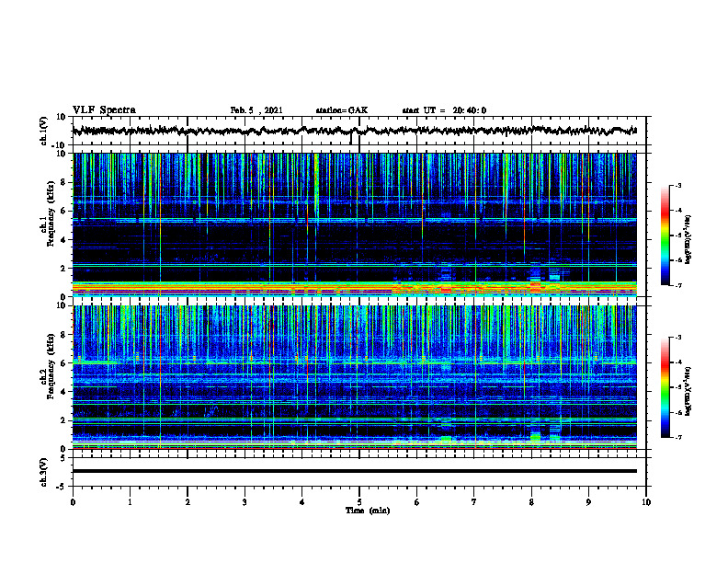The image size is (728, 563).
Task: Select the "start UT = 20:40: 0" text
Action: [x=444, y=110]
